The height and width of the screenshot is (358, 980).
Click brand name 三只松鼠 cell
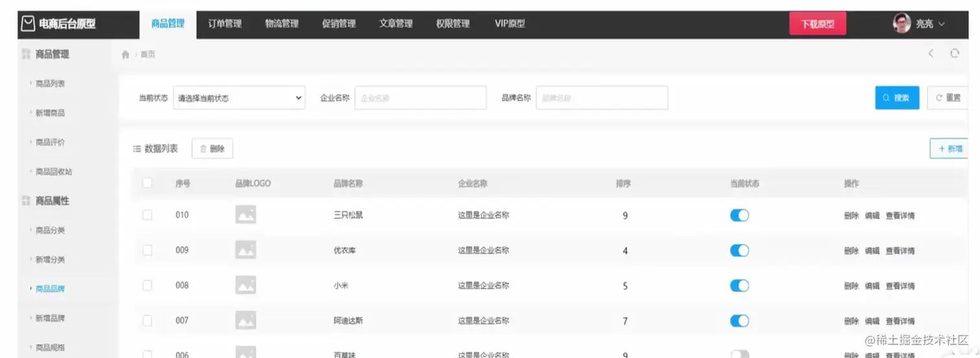(348, 215)
